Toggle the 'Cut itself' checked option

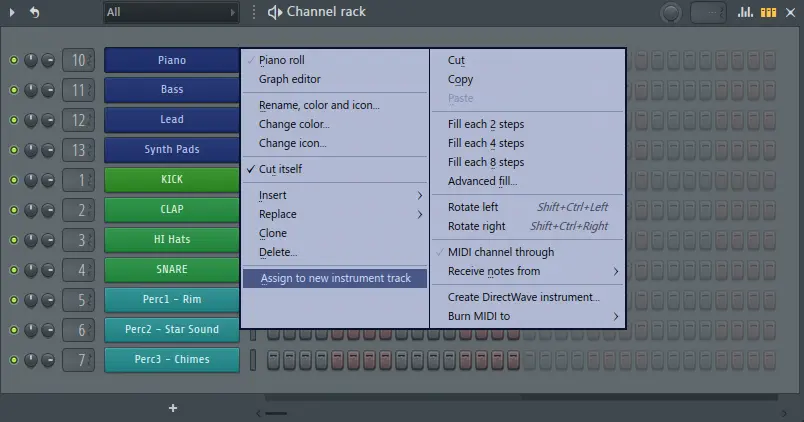tap(280, 169)
